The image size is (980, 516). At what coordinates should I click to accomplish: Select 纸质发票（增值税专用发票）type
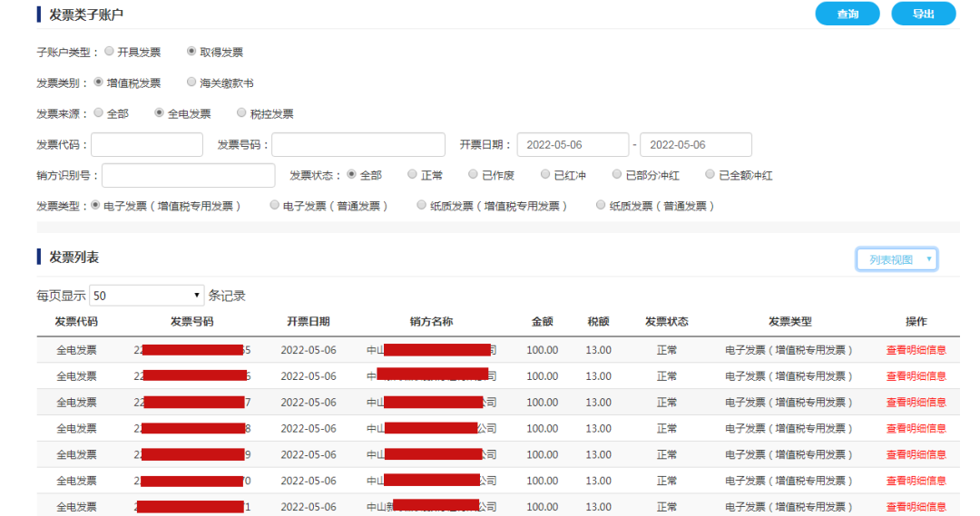422,205
